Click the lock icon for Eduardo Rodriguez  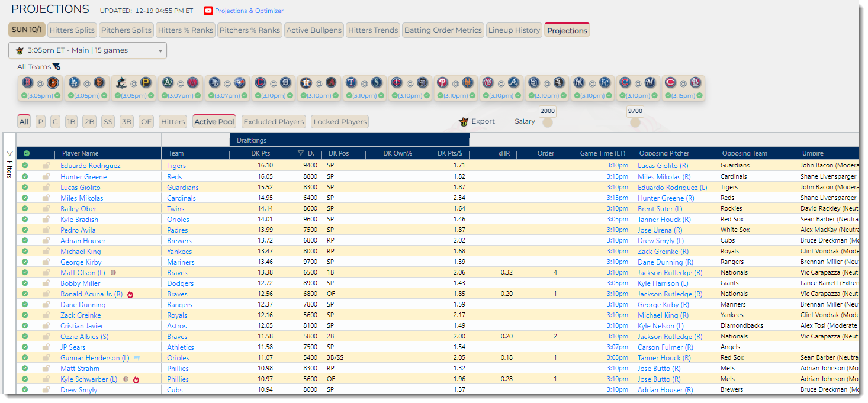(46, 166)
